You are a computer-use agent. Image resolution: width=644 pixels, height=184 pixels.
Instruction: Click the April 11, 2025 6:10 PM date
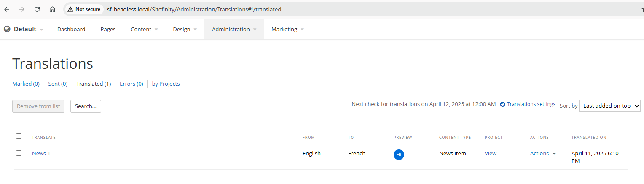click(x=595, y=157)
